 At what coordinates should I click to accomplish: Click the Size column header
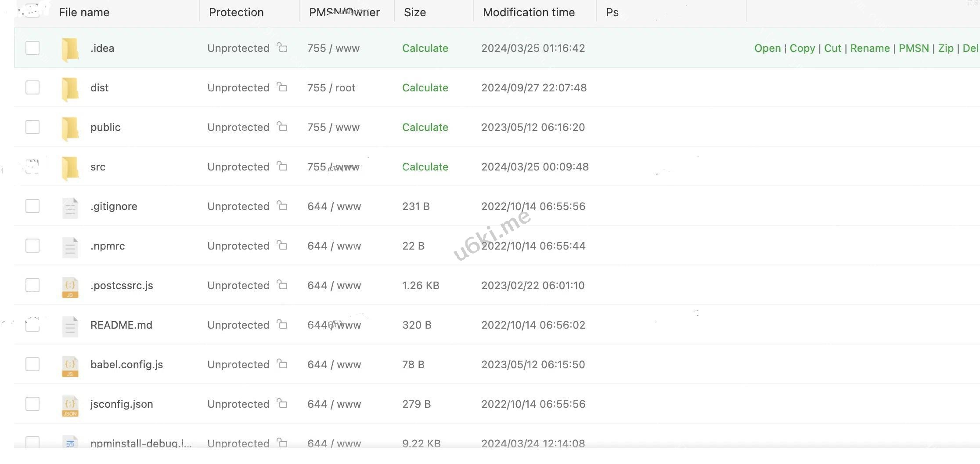(415, 12)
